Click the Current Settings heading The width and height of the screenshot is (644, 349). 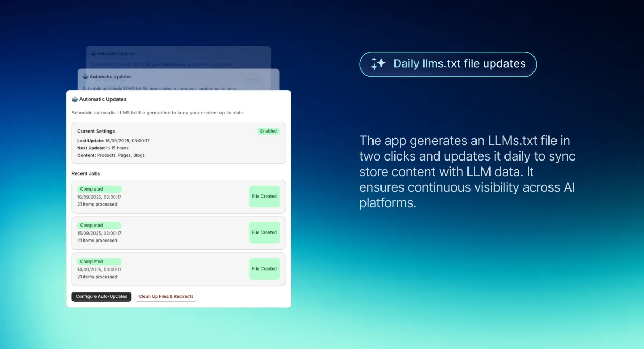(x=96, y=132)
